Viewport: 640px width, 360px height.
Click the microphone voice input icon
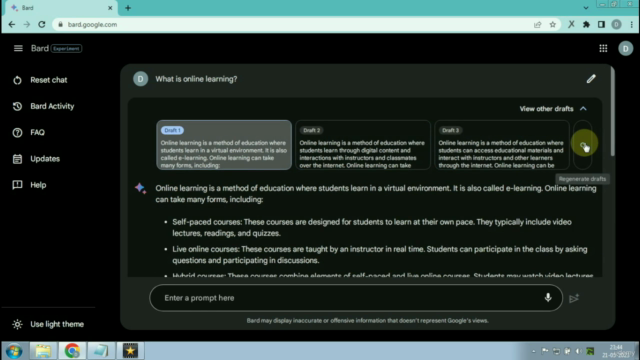tap(548, 298)
